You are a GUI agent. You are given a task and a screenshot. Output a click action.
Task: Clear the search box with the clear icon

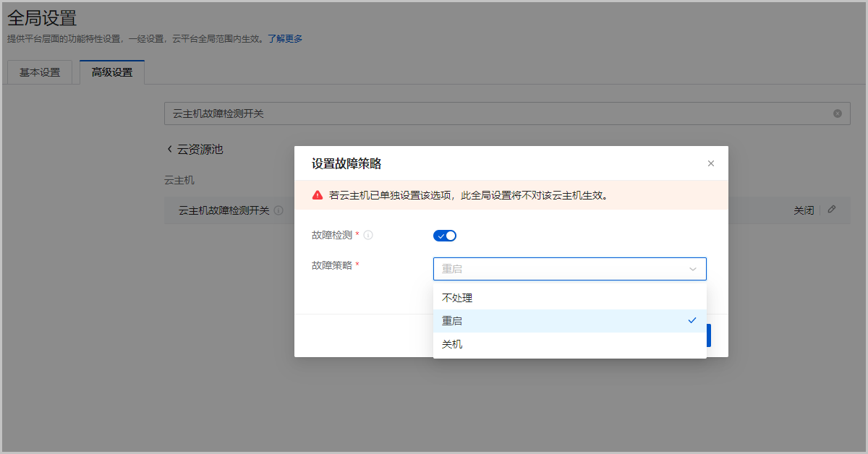[837, 113]
